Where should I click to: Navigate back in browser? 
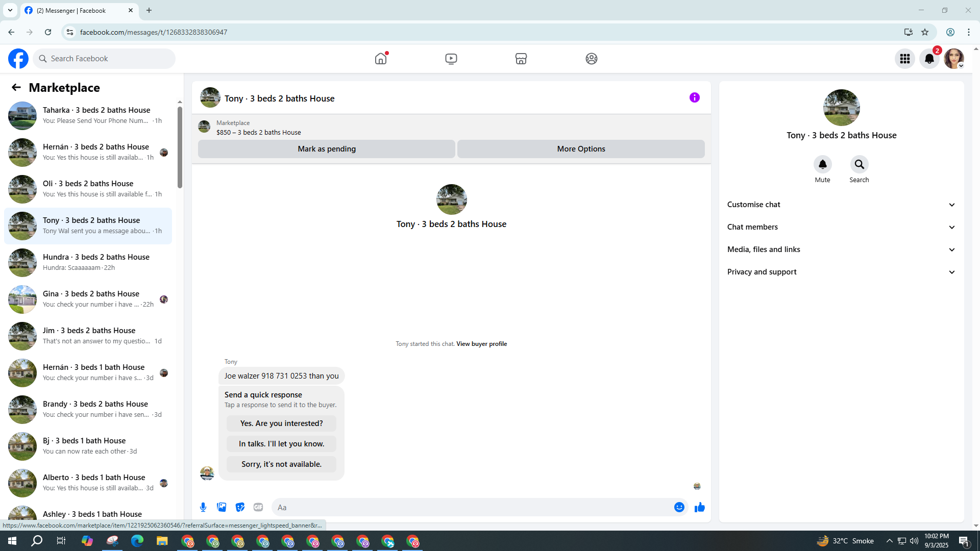click(x=11, y=32)
